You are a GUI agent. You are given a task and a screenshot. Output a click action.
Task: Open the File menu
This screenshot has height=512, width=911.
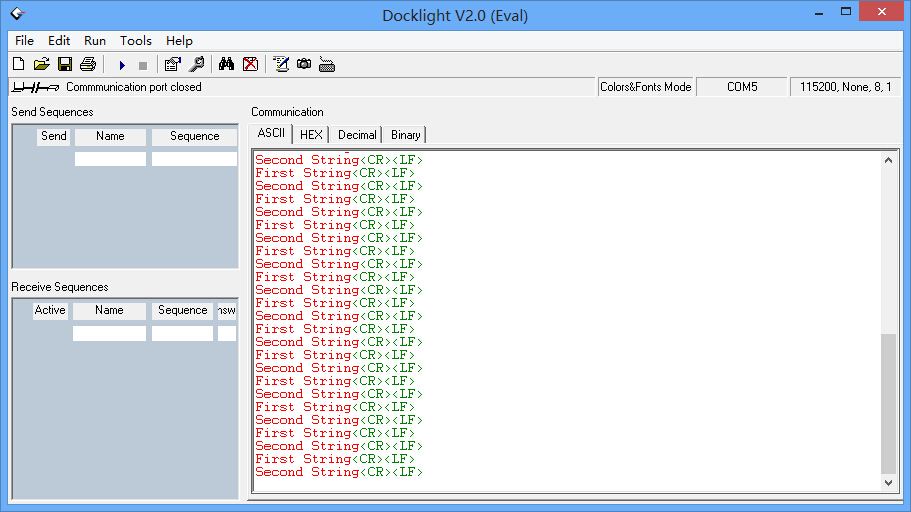point(24,41)
